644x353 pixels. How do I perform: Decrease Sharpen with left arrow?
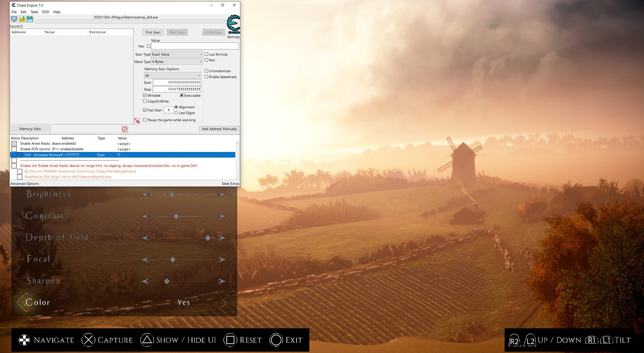(146, 281)
